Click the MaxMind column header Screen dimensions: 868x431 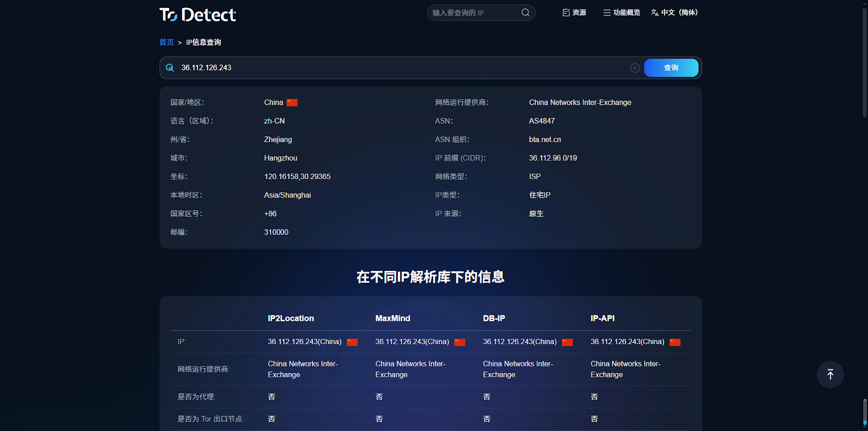393,319
